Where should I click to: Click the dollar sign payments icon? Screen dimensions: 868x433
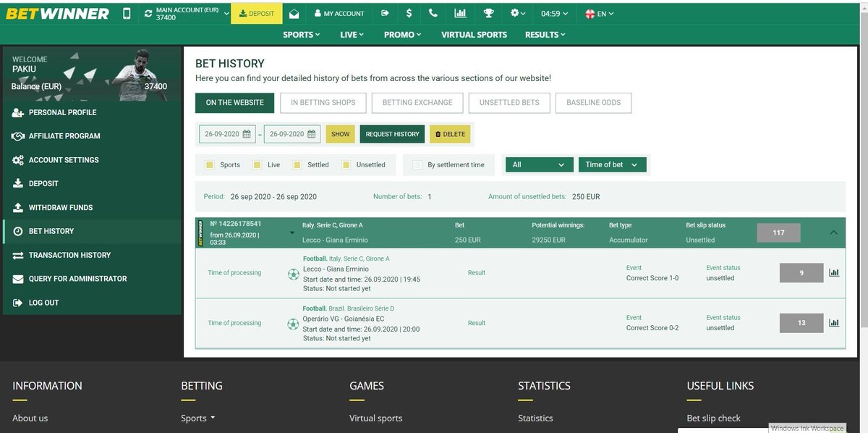[409, 13]
